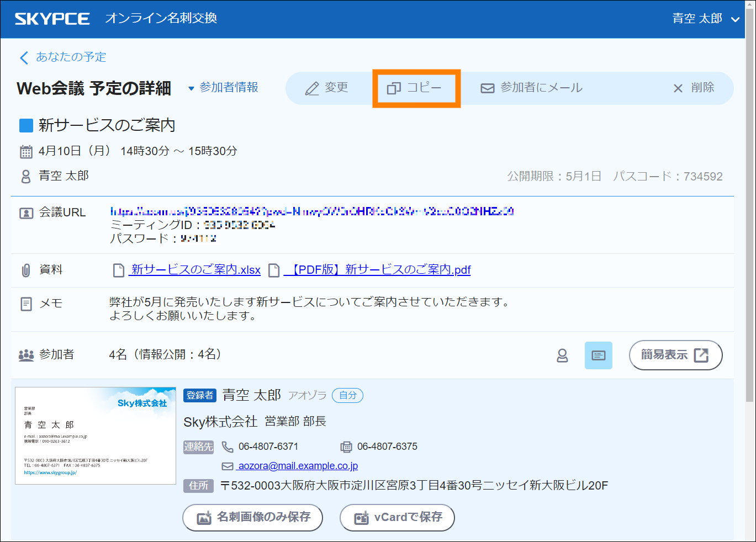Viewport: 756px width, 542px height.
Task: Email aozora@mail.example.co.jp
Action: pos(298,466)
